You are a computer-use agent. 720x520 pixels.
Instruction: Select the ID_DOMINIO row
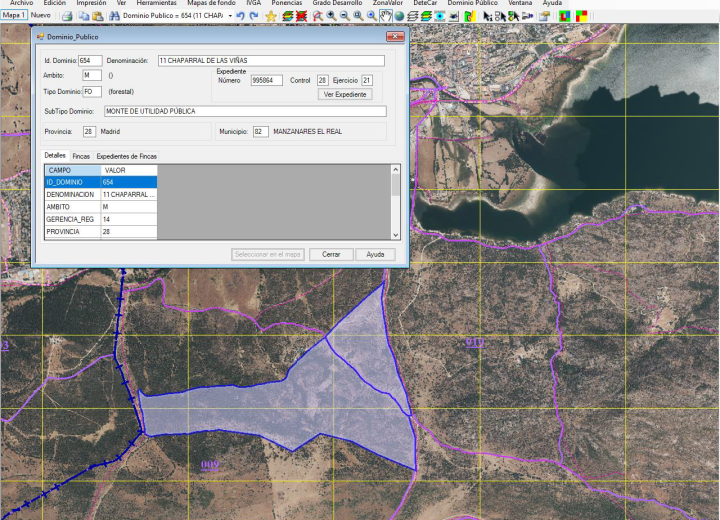[x=101, y=182]
